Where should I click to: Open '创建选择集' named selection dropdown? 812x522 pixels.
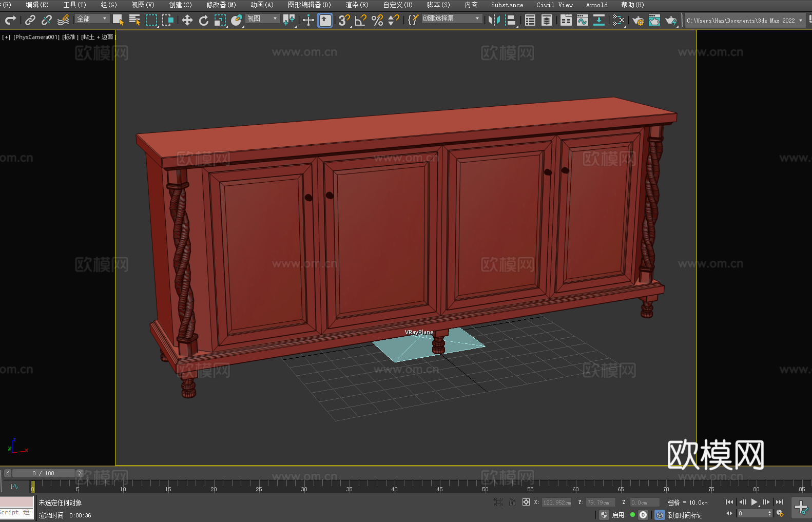point(452,18)
